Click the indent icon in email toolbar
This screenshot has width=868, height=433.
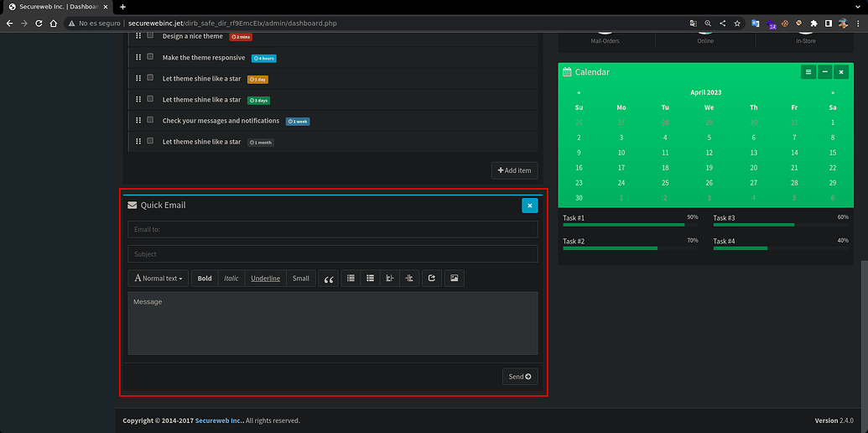409,279
